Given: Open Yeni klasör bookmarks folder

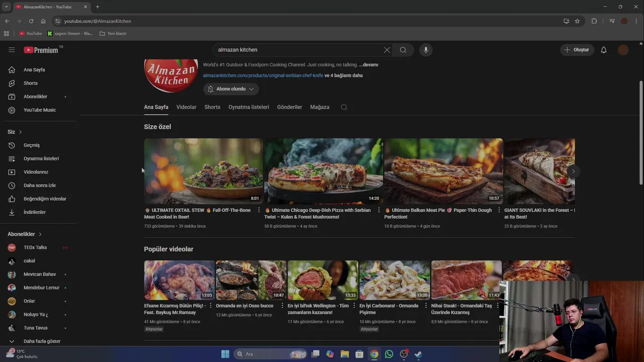Looking at the screenshot, I should pos(113,34).
